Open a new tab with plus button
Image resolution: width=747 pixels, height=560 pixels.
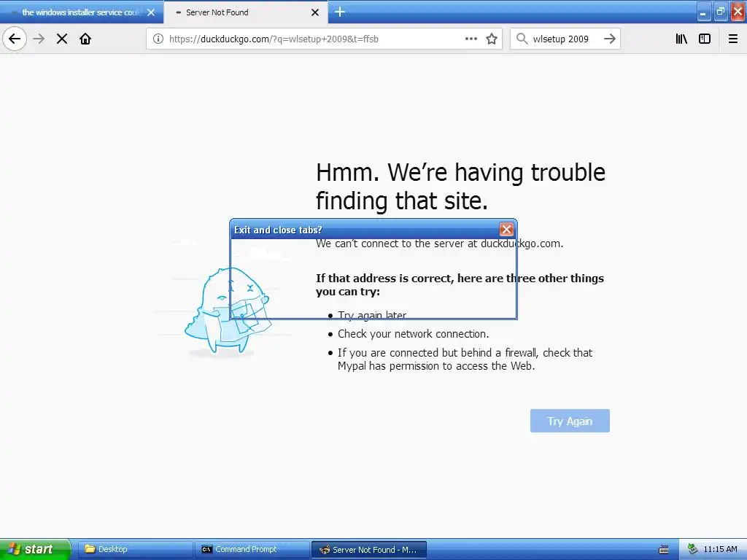tap(340, 12)
